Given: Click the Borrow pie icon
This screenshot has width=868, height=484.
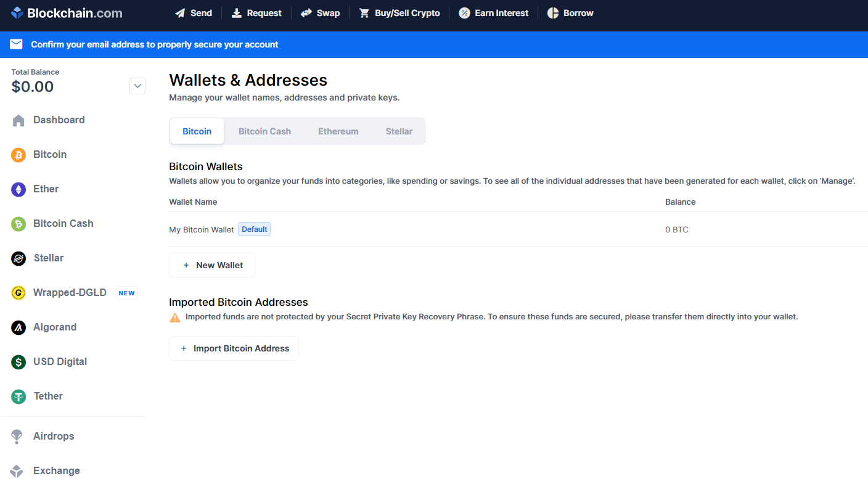Looking at the screenshot, I should tap(553, 13).
